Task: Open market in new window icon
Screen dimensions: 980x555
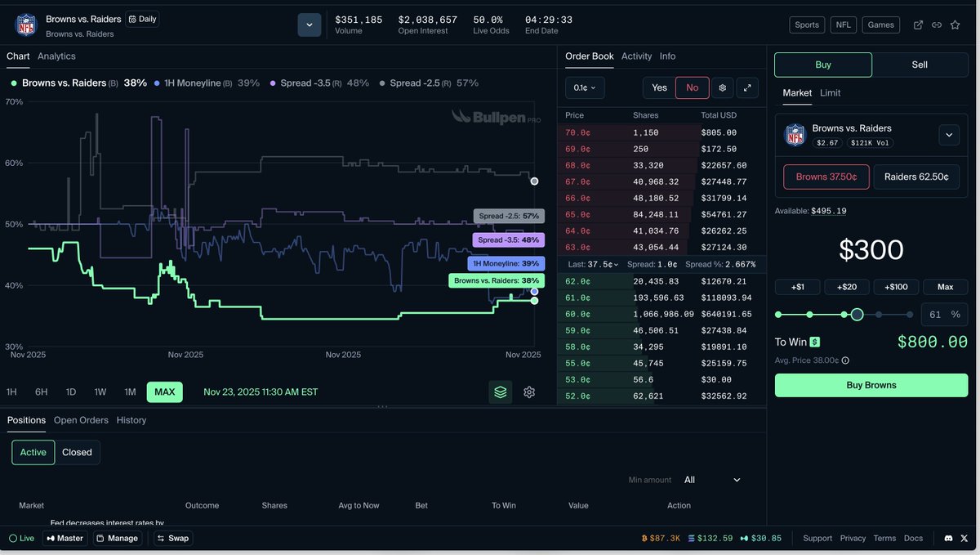Action: (x=918, y=25)
